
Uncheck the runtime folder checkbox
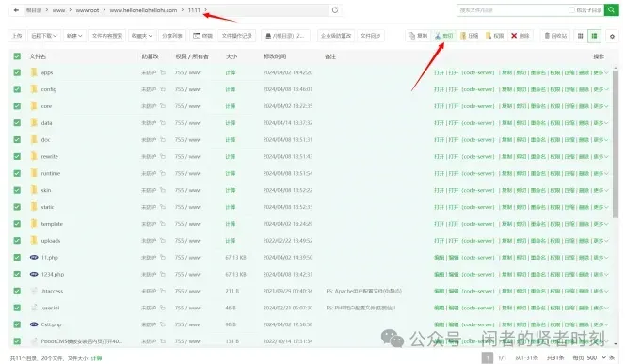[x=17, y=173]
